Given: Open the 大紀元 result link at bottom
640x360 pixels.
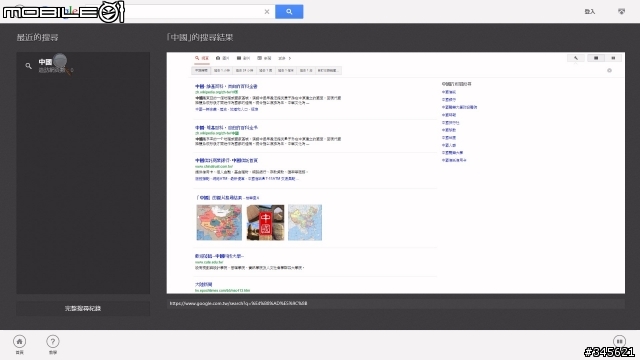Looking at the screenshot, I should 203,284.
